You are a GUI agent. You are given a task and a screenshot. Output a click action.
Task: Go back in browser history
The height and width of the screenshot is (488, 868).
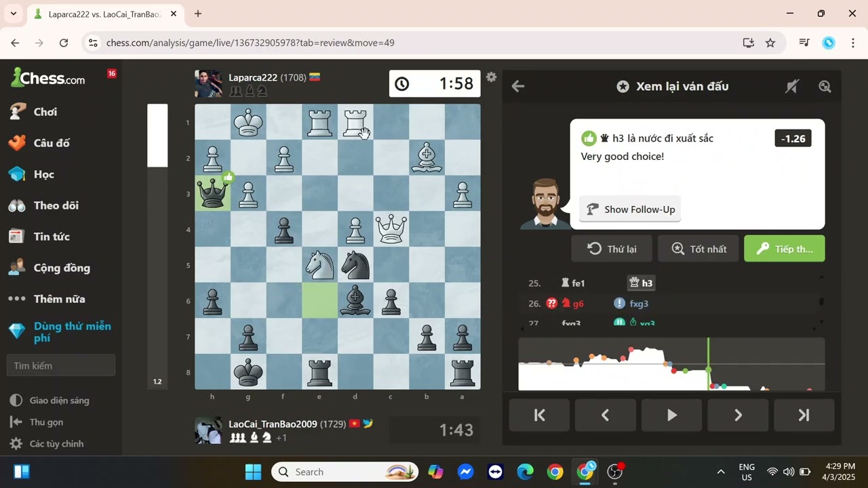click(15, 43)
